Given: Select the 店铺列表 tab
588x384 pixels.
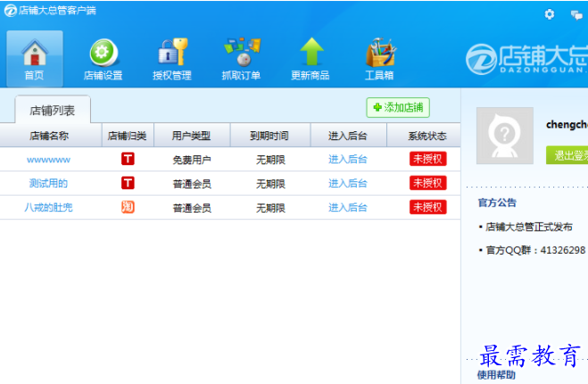Looking at the screenshot, I should click(53, 110).
